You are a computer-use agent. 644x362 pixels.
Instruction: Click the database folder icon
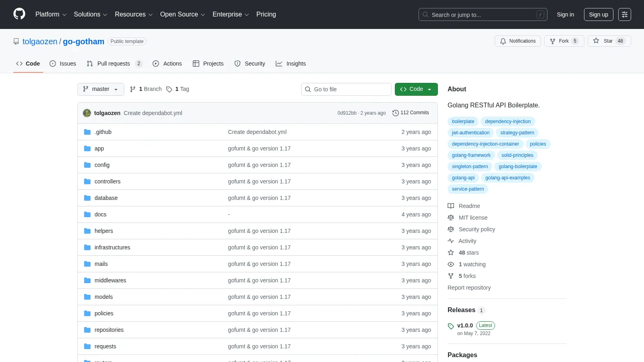(x=87, y=198)
